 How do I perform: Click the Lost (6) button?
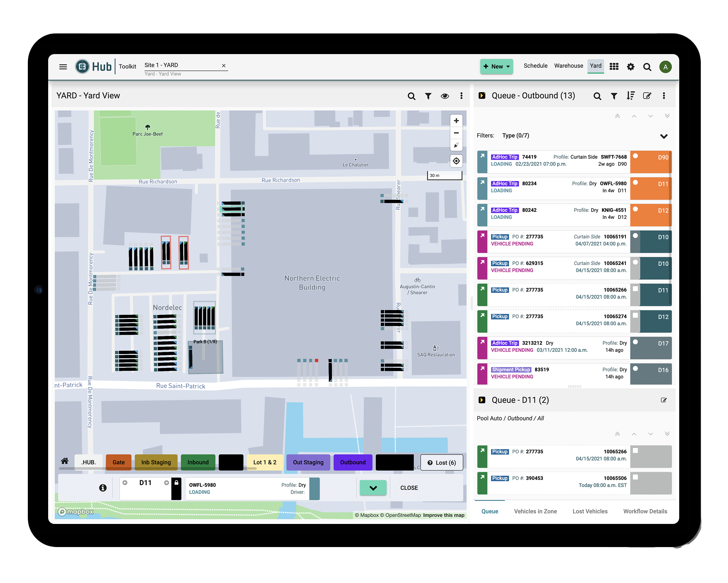(441, 462)
